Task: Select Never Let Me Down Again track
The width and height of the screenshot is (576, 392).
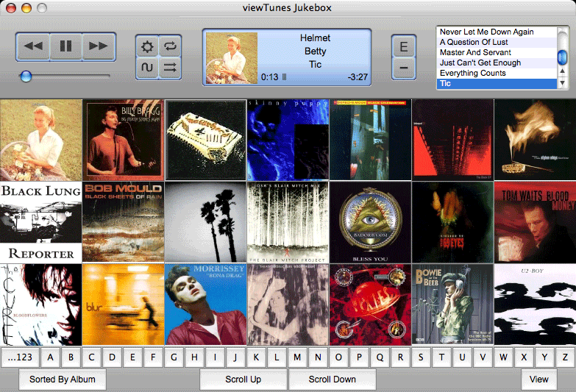Action: 497,32
